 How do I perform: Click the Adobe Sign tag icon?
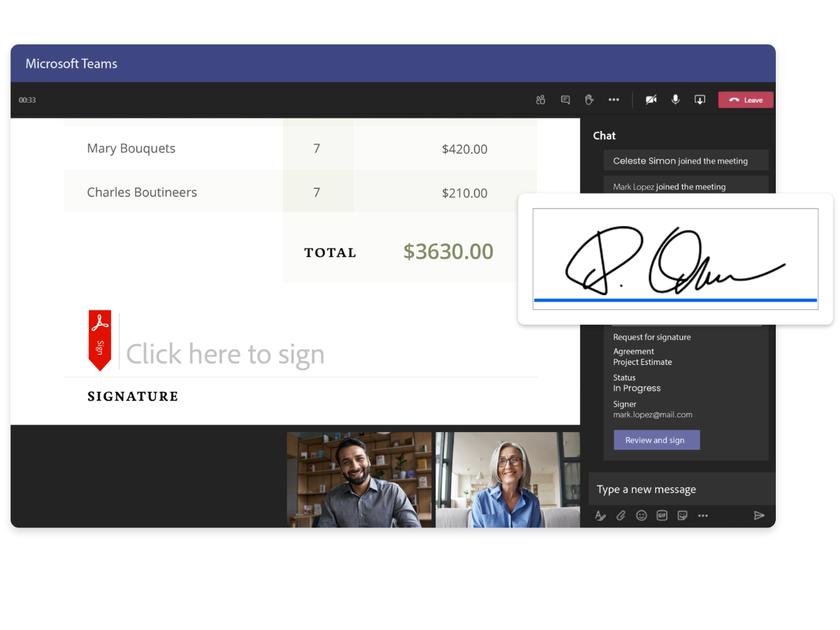100,340
